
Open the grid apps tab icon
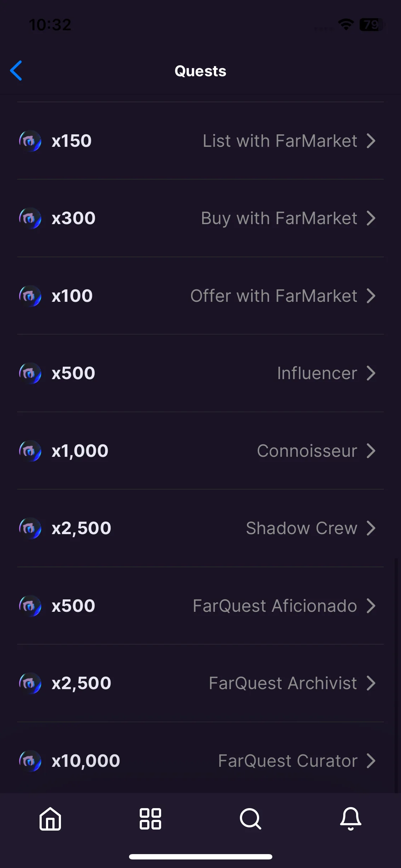point(150,819)
